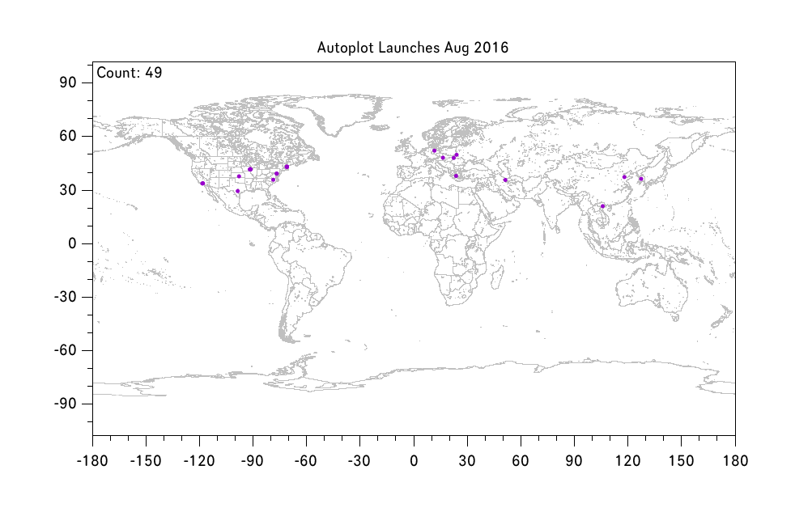Click the x-axis tick label "0"

[414, 461]
